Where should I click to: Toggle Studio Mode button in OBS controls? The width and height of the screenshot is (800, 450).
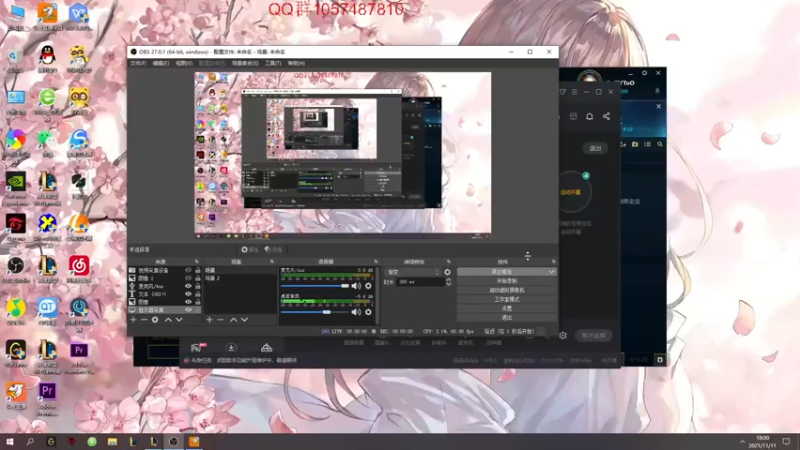tap(506, 299)
